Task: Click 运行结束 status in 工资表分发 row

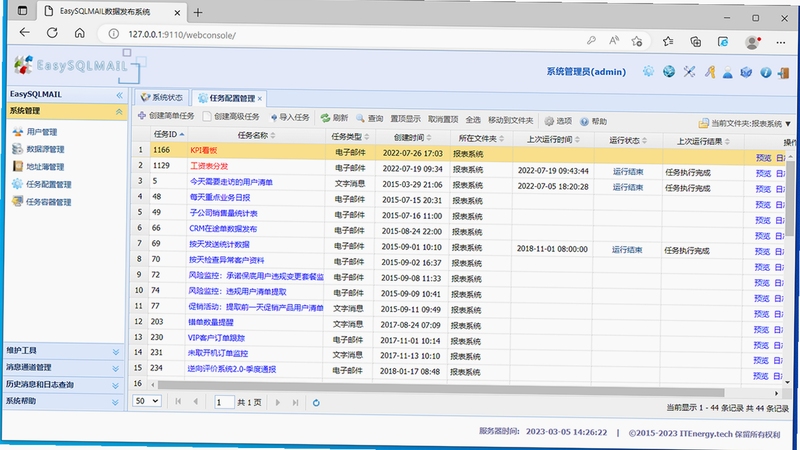Action: pos(628,172)
